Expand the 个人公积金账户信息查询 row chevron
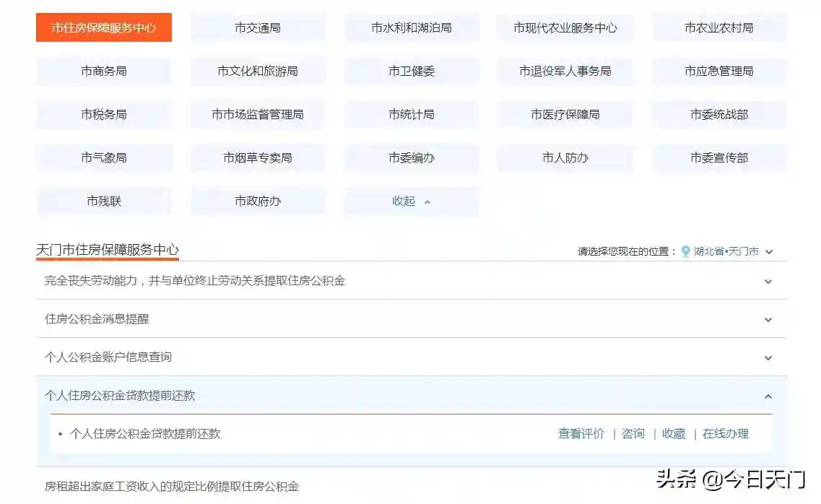The image size is (821, 504). click(x=768, y=357)
